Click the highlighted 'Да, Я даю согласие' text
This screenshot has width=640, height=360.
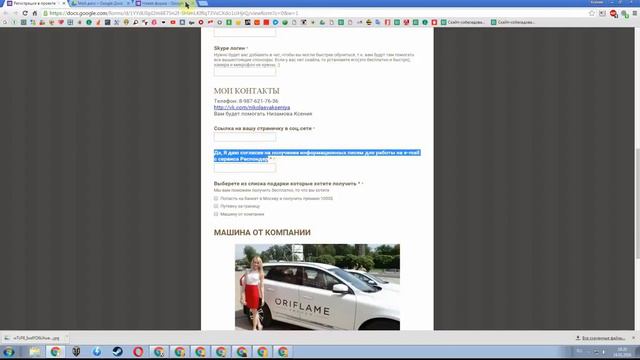[x=317, y=156]
